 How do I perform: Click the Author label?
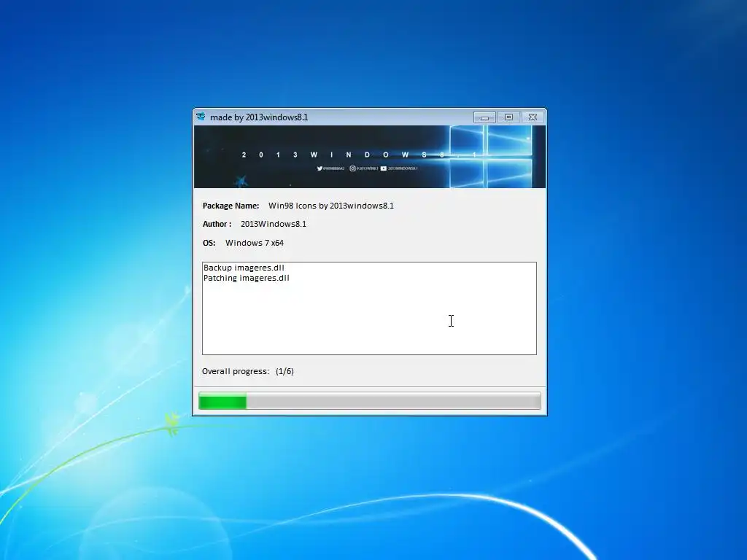click(x=217, y=224)
